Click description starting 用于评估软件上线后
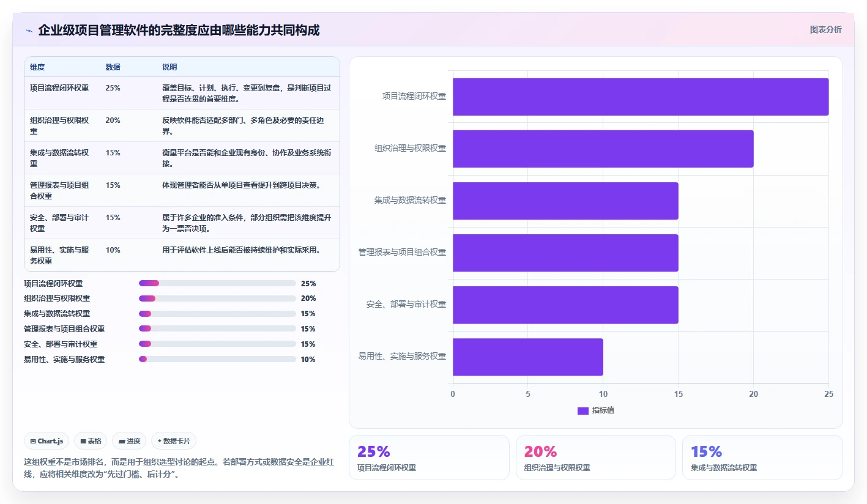867x504 pixels. tap(241, 250)
